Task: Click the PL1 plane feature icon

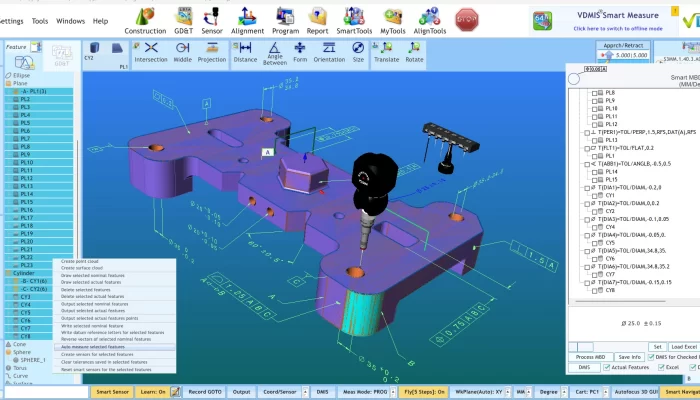Action: pyautogui.click(x=117, y=48)
